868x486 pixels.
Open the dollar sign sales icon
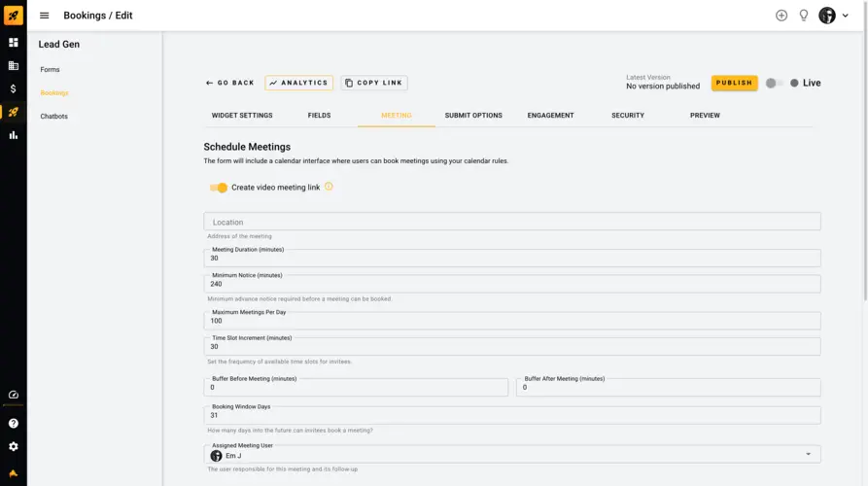14,88
